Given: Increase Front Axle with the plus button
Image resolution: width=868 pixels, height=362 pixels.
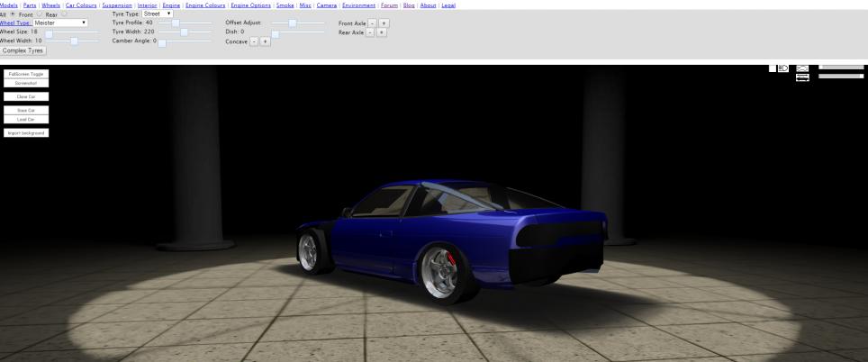Looking at the screenshot, I should (384, 23).
